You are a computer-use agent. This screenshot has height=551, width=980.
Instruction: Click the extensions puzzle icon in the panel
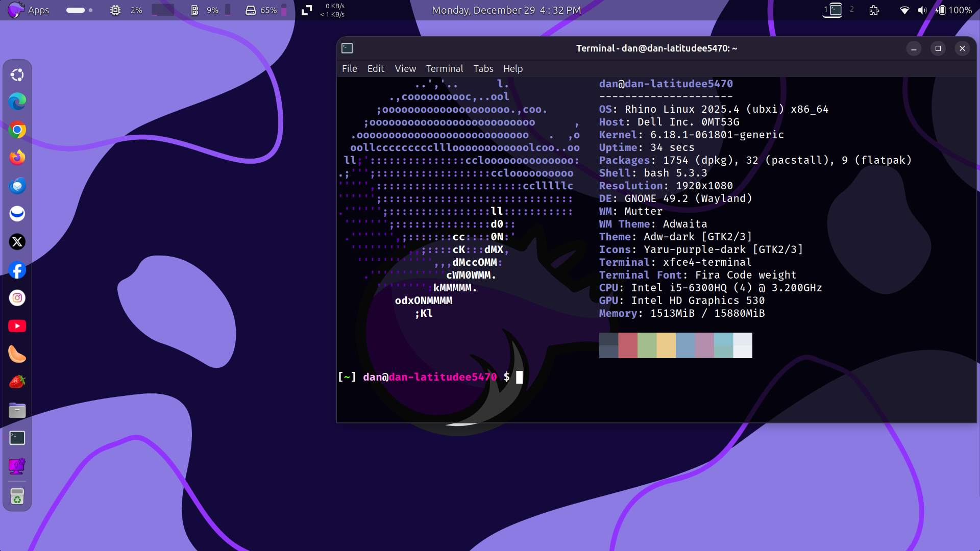[x=874, y=10]
